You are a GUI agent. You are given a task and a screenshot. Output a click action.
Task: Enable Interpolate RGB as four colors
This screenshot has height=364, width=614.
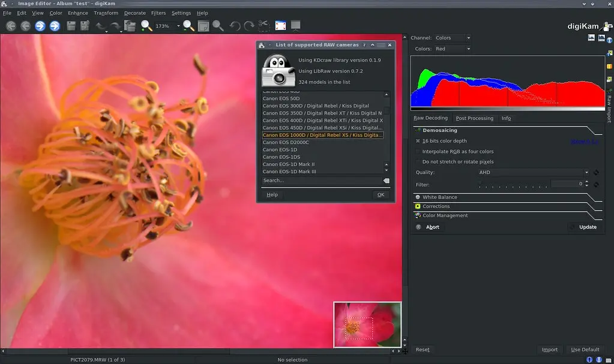418,151
